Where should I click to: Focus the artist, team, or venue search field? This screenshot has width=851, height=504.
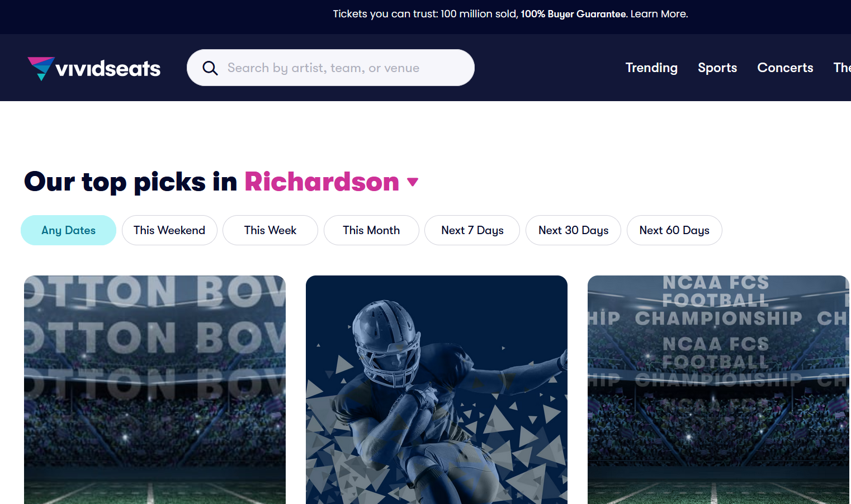(330, 68)
